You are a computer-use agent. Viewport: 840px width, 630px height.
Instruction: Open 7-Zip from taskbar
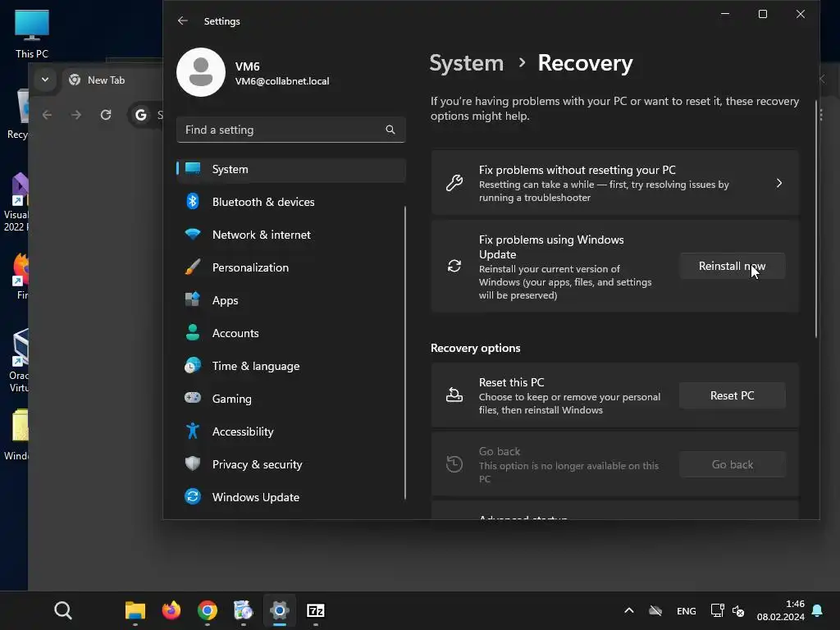tap(316, 610)
